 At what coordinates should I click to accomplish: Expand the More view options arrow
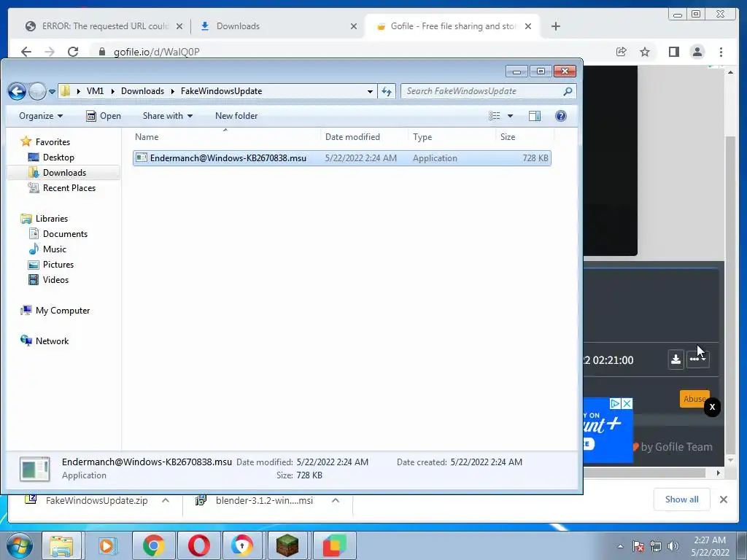(510, 116)
